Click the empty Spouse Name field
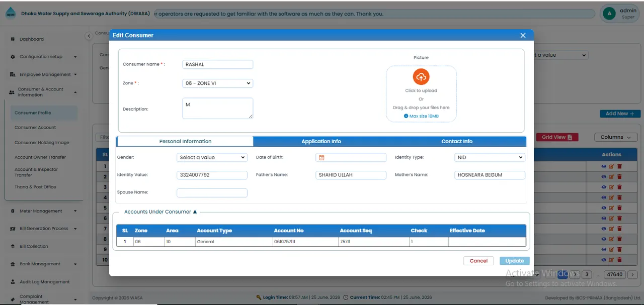This screenshot has width=644, height=305. click(x=212, y=192)
